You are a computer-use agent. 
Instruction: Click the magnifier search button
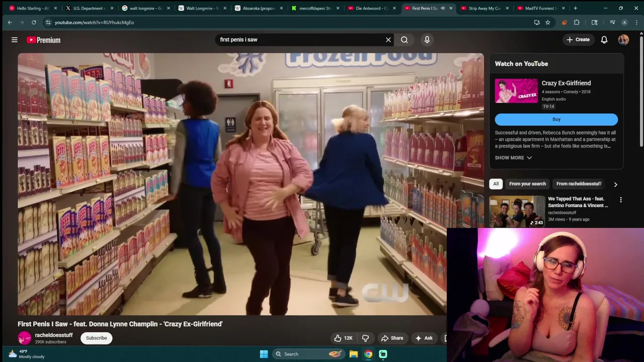[405, 40]
